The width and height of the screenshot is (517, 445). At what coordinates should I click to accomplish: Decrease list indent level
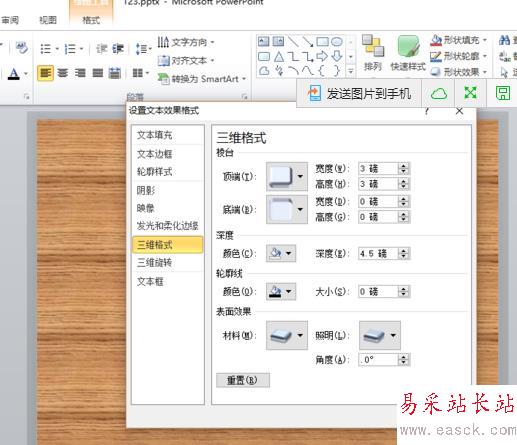click(x=101, y=49)
